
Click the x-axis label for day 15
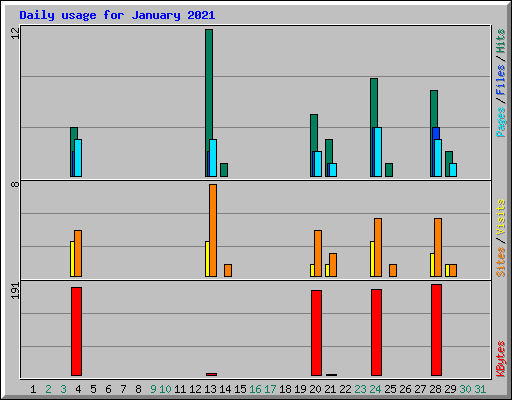pyautogui.click(x=240, y=389)
